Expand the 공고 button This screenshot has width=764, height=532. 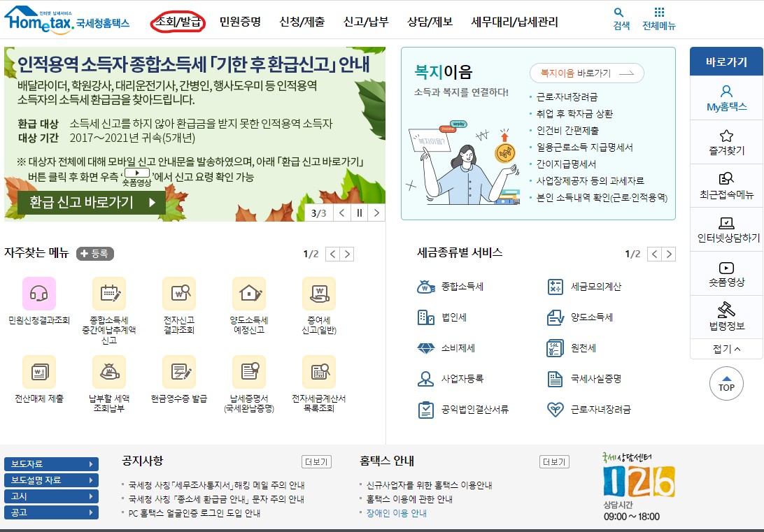coord(51,512)
